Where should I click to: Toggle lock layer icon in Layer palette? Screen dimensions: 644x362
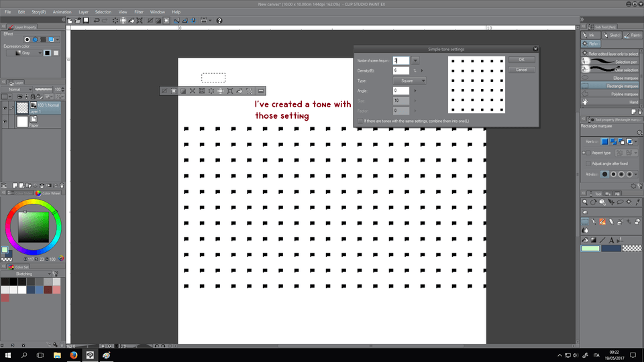33,97
